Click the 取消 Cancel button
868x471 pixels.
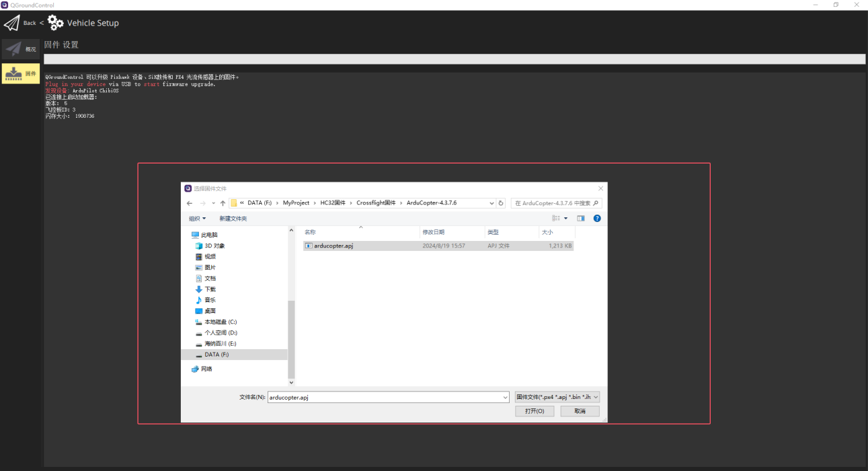pos(580,411)
